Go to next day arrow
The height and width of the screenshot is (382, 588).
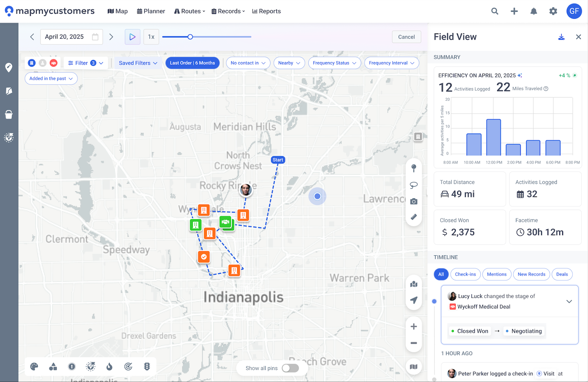pyautogui.click(x=111, y=37)
